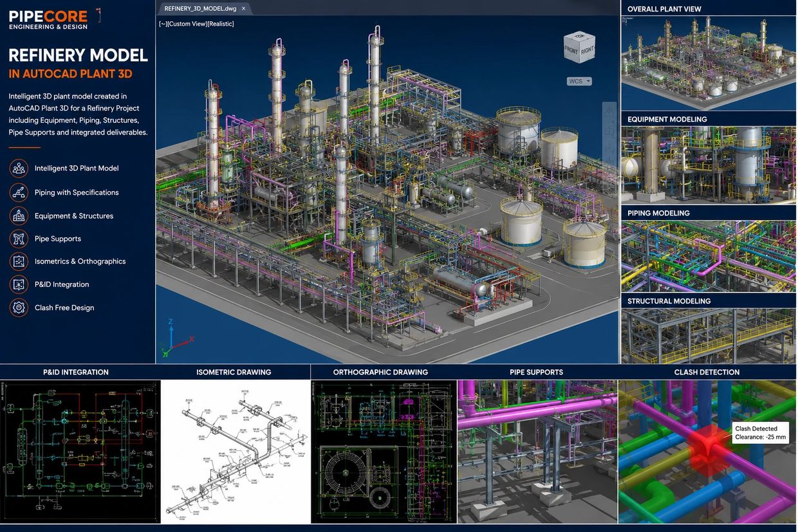Close the REFINERY_3D_MODEL.dwg file tab
Viewport: 798px width, 532px height.
(243, 8)
